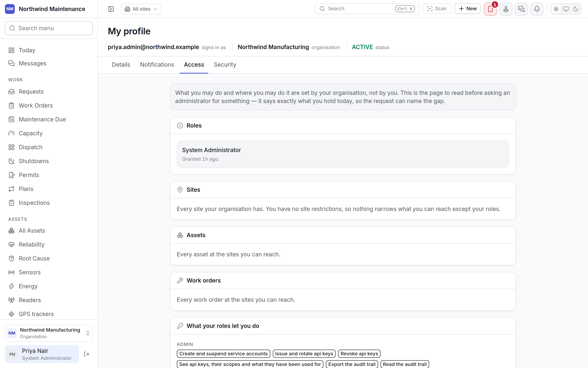Click the Scan button

tap(437, 9)
